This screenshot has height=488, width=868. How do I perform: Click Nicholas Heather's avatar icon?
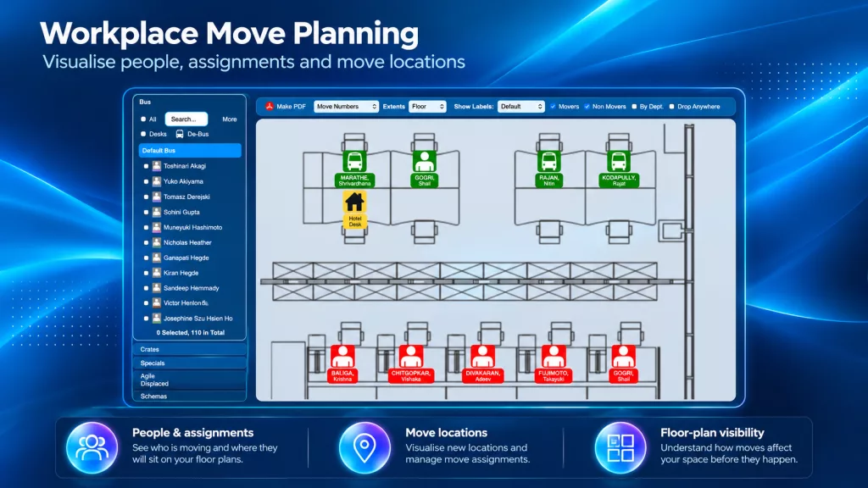click(157, 242)
